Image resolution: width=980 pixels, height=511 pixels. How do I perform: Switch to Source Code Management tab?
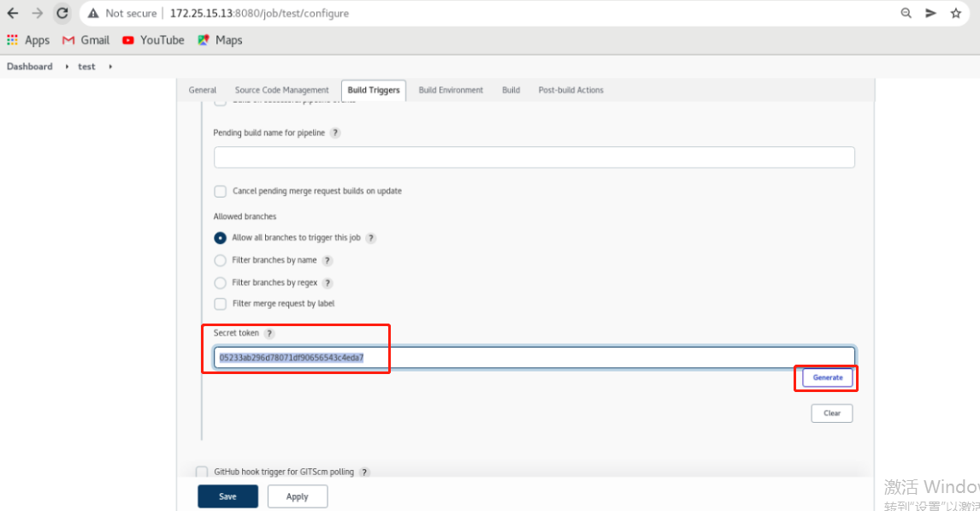click(x=282, y=90)
